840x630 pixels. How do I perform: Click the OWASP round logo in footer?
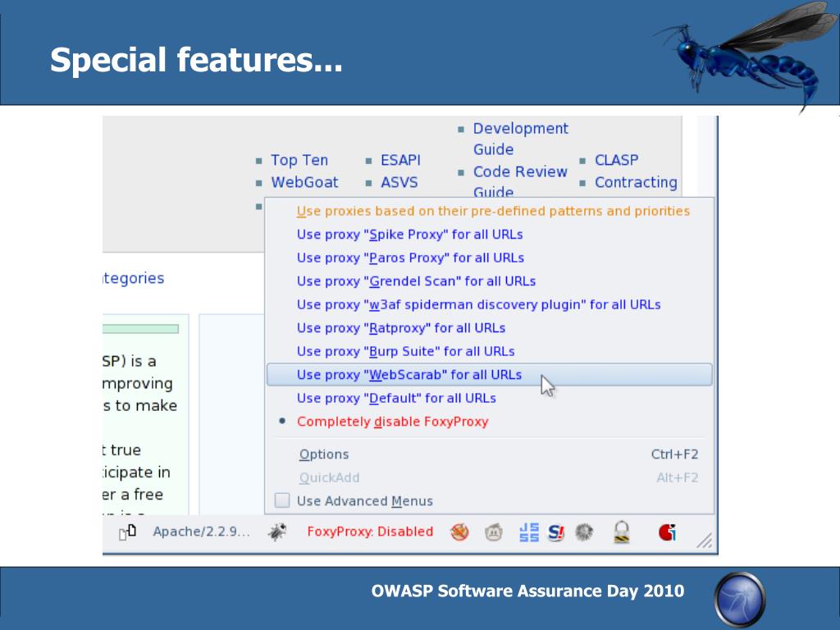(740, 599)
